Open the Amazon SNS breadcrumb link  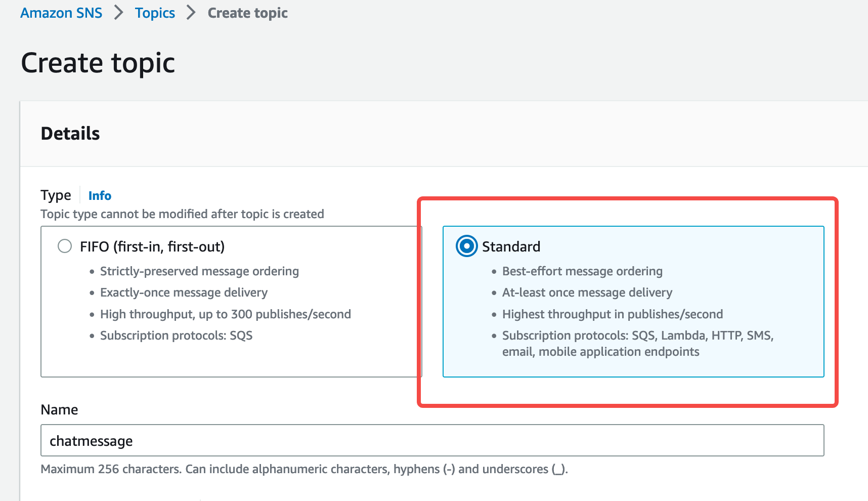[x=61, y=13]
